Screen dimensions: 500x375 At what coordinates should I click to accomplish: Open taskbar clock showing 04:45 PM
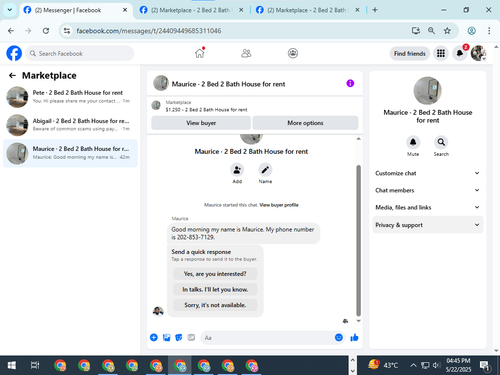coord(458,365)
